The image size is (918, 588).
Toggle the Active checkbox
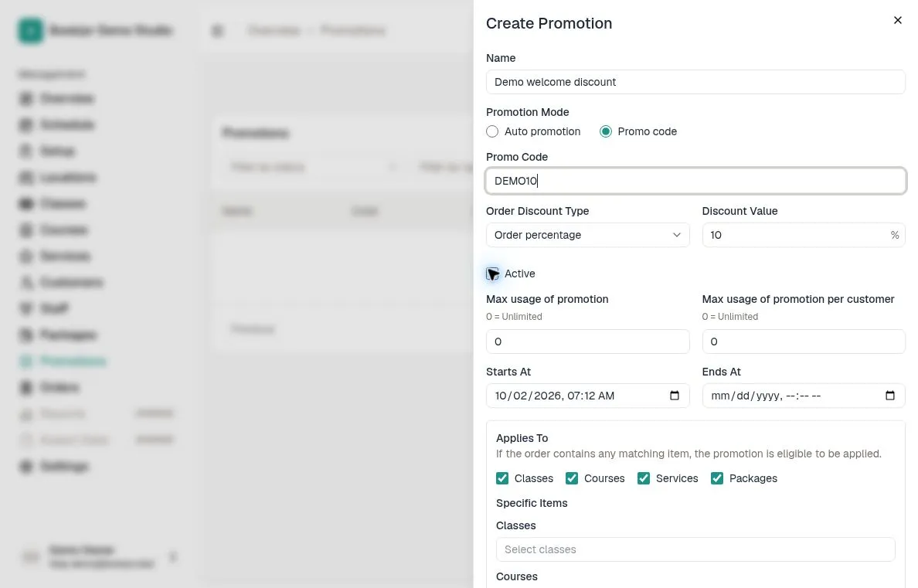coord(492,274)
